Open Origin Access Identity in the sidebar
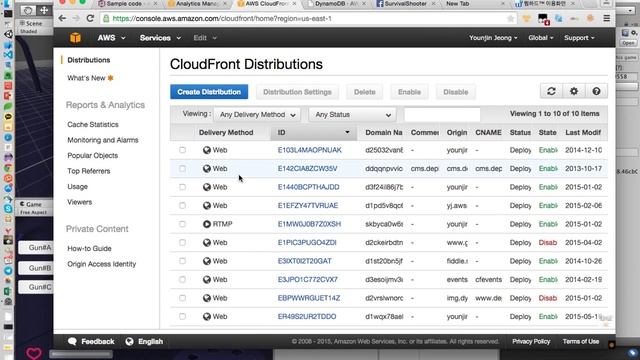Image resolution: width=640 pixels, height=360 pixels. point(102,264)
